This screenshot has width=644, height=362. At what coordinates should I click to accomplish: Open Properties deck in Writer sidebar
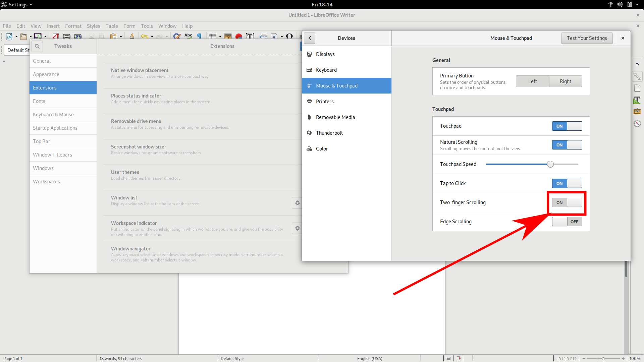click(x=637, y=76)
